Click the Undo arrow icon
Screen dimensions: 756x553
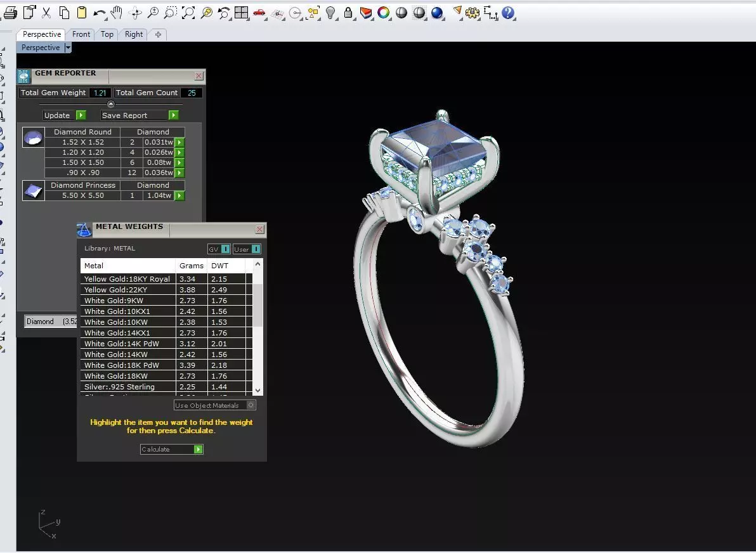[100, 13]
